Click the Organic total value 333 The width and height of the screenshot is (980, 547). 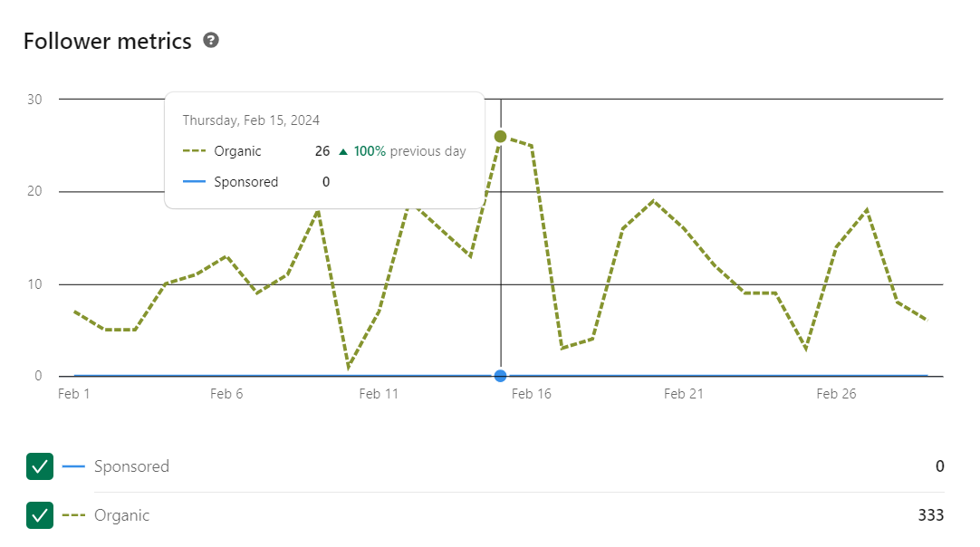929,514
